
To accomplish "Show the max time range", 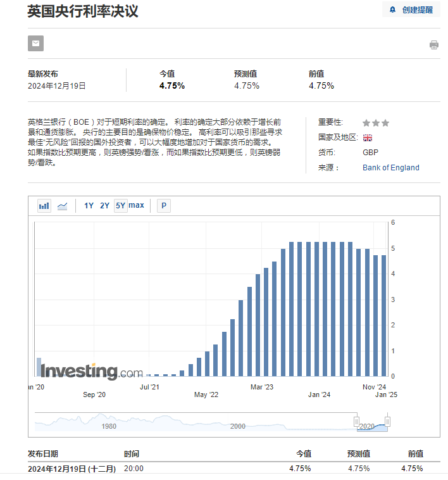I will coord(137,205).
